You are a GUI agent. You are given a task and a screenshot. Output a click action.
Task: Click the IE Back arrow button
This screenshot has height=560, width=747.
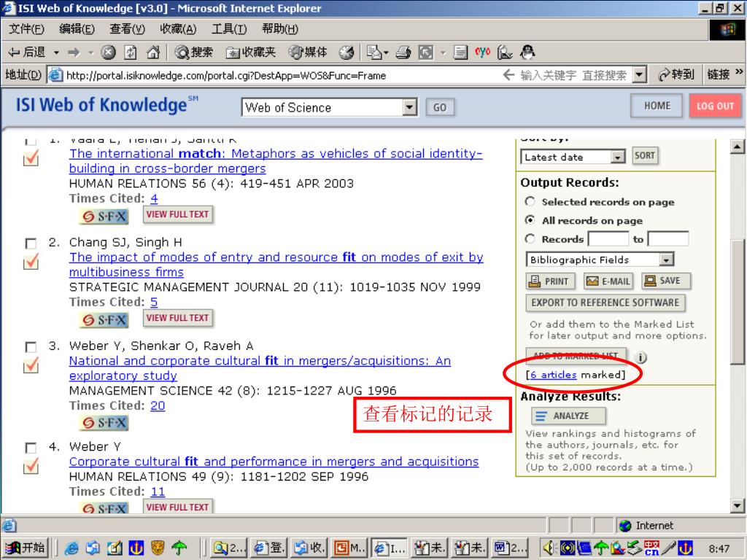click(x=27, y=52)
